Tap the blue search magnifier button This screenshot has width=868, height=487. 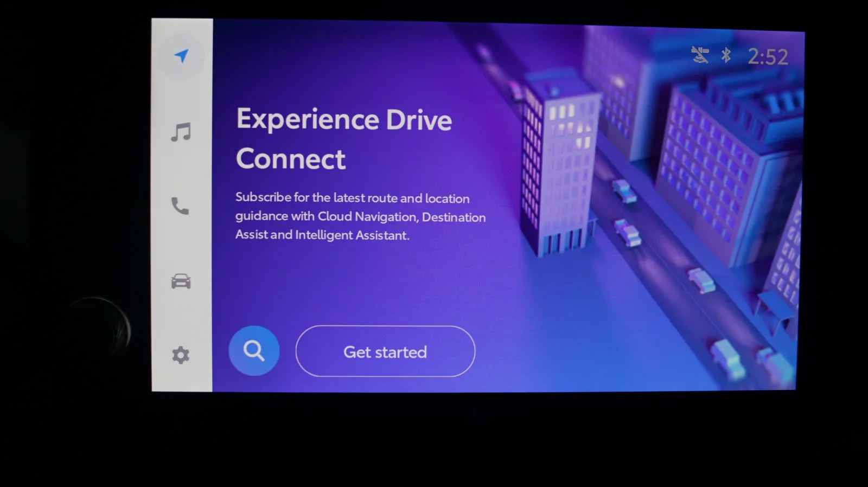254,351
